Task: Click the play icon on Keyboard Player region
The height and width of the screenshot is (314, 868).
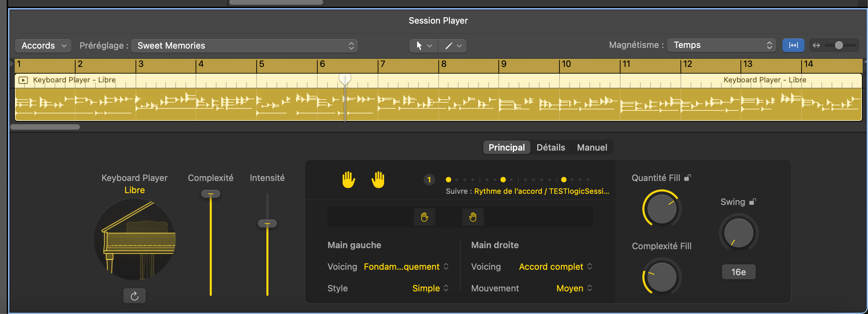Action: [23, 80]
